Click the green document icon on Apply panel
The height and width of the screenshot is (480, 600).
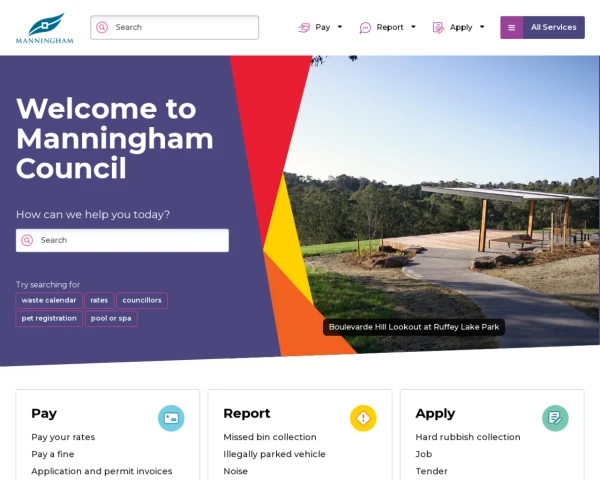pos(555,418)
